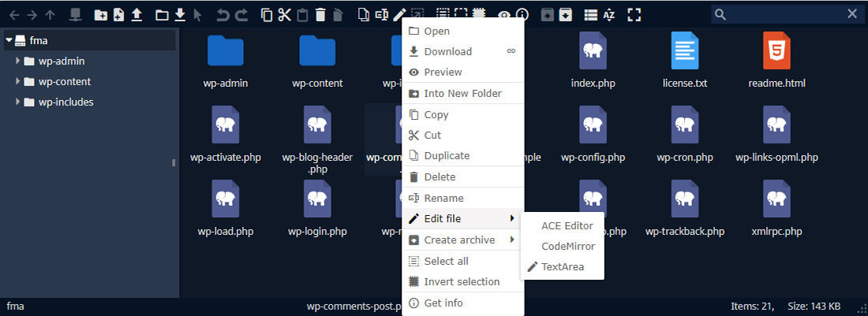Choose Download in context menu
Viewport: 868px width, 316px height.
(462, 51)
